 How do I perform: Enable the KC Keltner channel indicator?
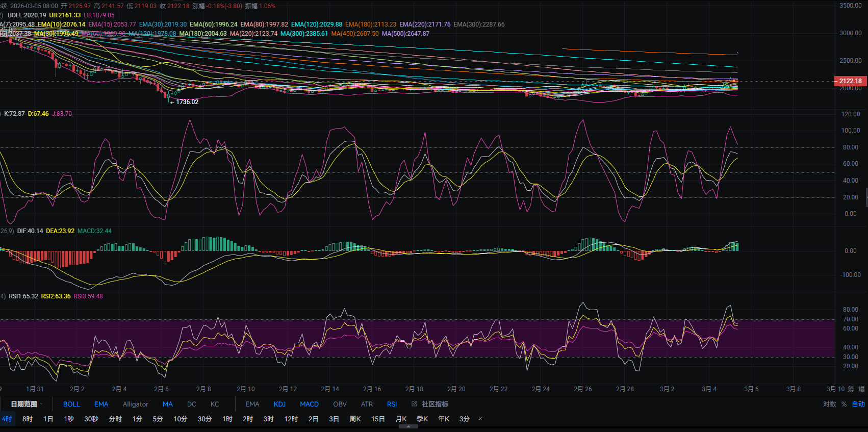click(x=215, y=404)
